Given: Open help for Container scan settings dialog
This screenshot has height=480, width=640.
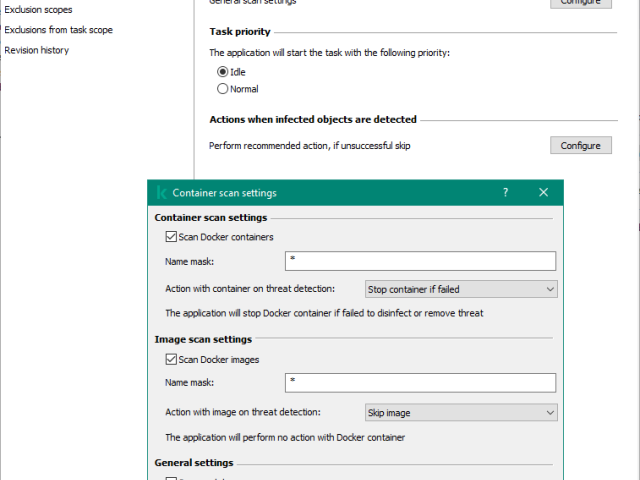Looking at the screenshot, I should pos(505,192).
